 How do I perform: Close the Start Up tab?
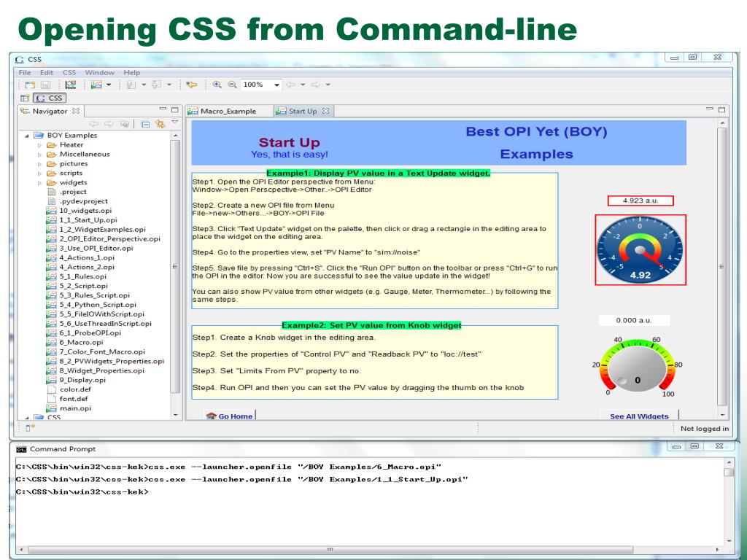(x=325, y=111)
